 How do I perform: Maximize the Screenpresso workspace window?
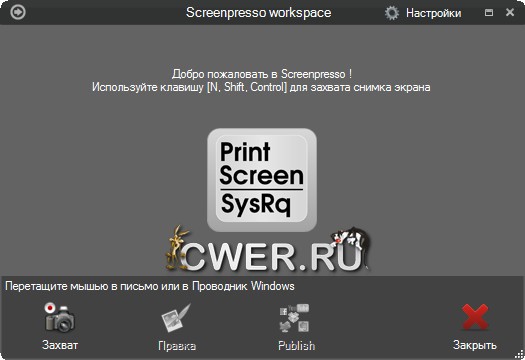[489, 13]
